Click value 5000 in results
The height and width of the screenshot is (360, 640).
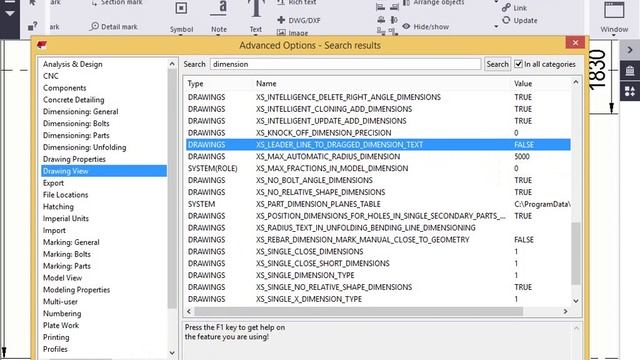522,156
